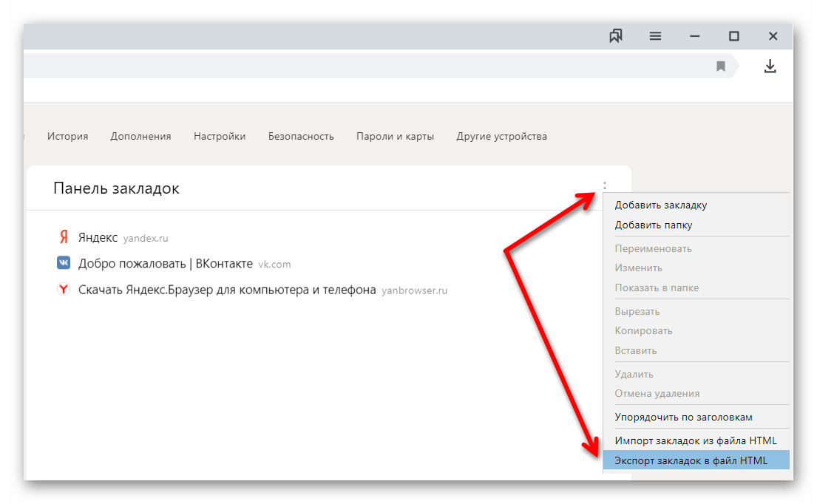The width and height of the screenshot is (817, 504).
Task: Click the Yandex favicon bookmark icon
Action: click(64, 237)
